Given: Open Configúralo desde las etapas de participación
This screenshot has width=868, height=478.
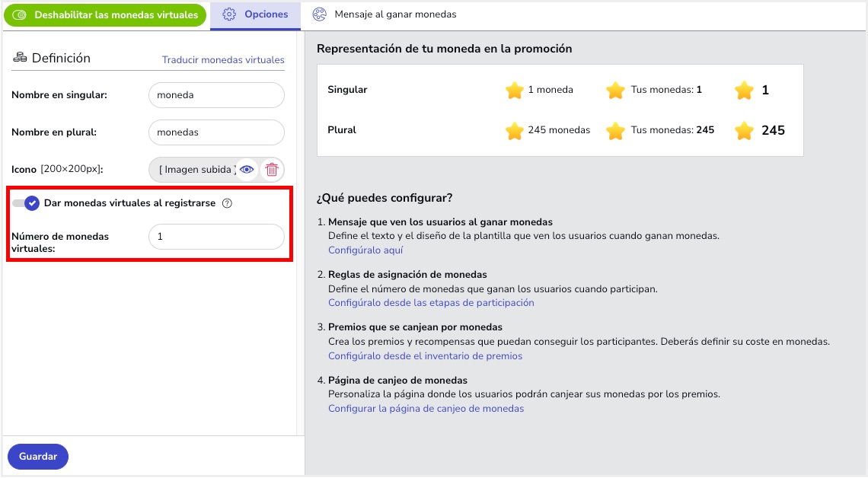Looking at the screenshot, I should [431, 302].
